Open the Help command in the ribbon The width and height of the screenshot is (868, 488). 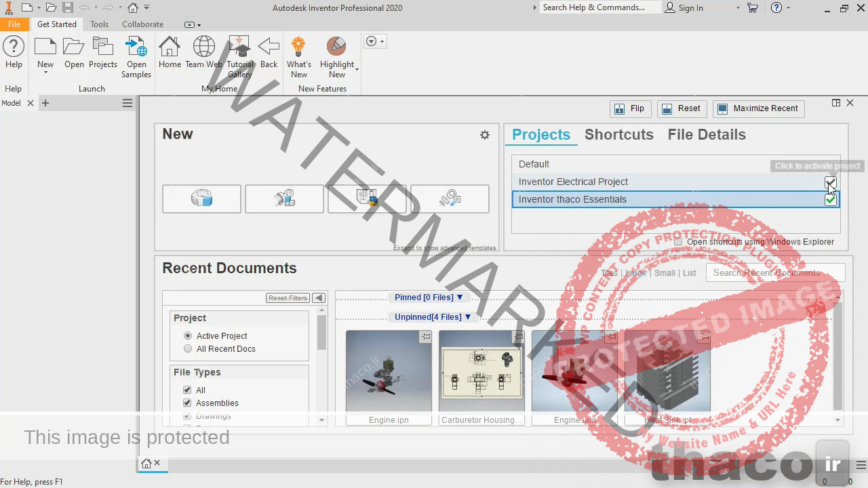pyautogui.click(x=14, y=53)
